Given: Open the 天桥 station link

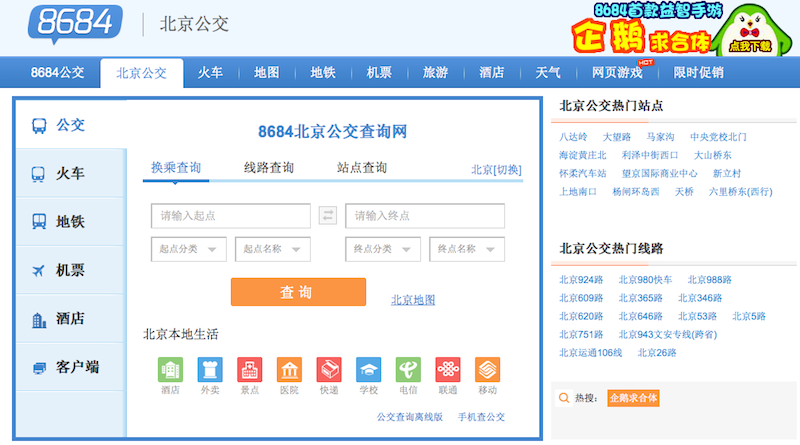Looking at the screenshot, I should coord(684,192).
